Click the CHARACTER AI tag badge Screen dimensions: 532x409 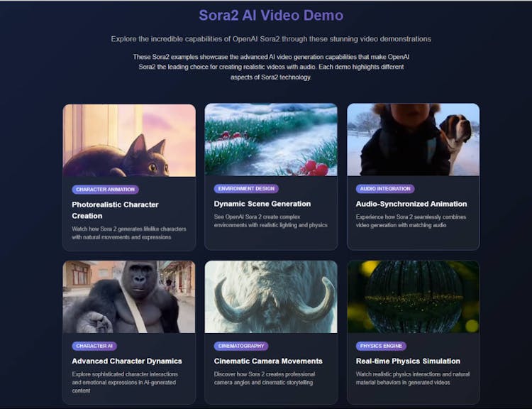click(x=94, y=346)
